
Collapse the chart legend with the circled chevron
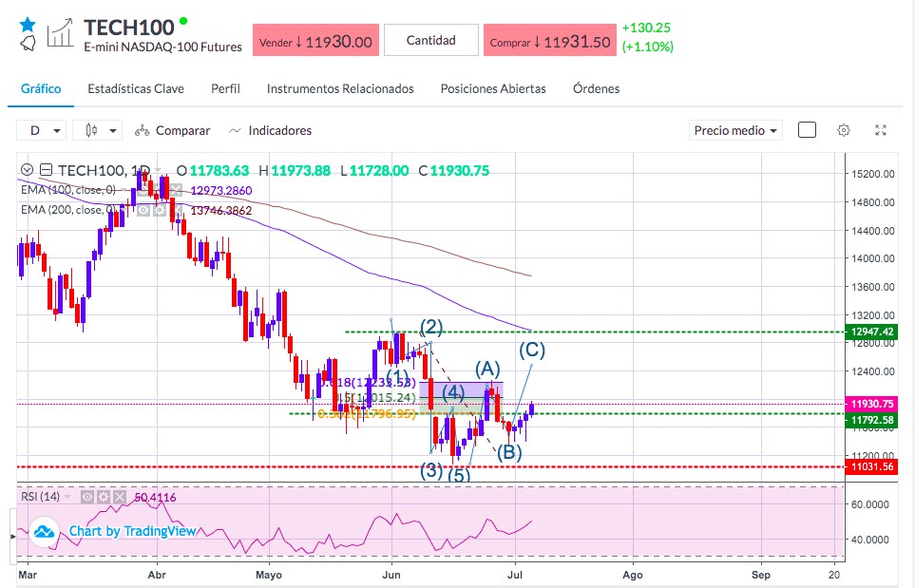pos(27,170)
